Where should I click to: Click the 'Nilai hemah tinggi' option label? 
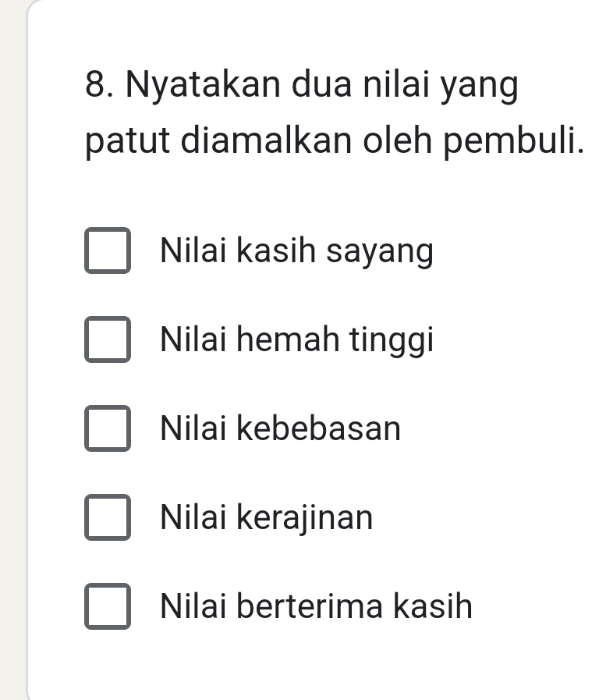(x=296, y=341)
